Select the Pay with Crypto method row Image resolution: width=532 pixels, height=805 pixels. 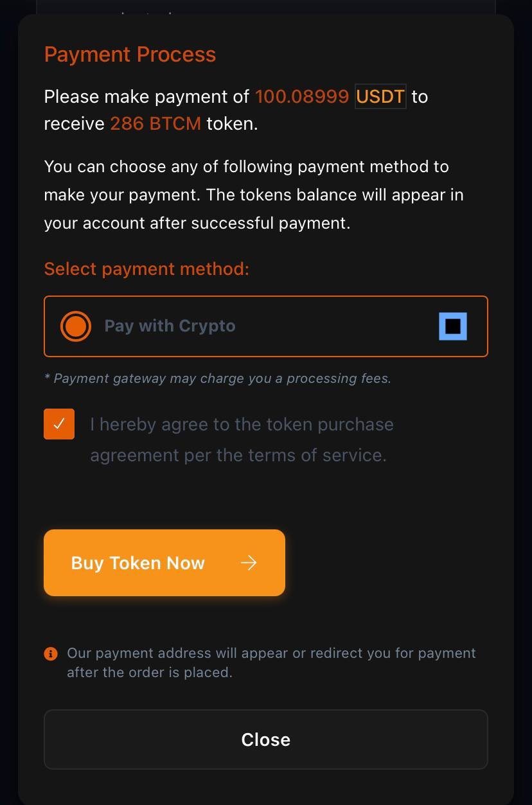coord(266,326)
